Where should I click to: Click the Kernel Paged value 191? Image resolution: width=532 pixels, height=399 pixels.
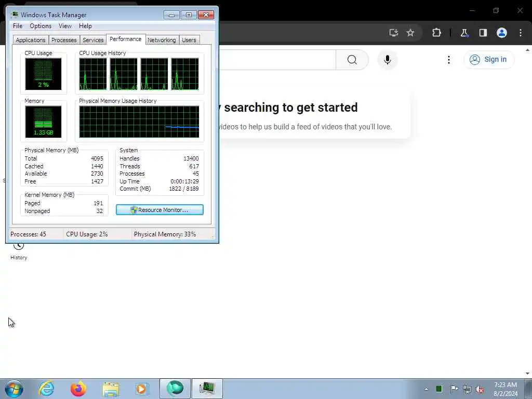[98, 203]
